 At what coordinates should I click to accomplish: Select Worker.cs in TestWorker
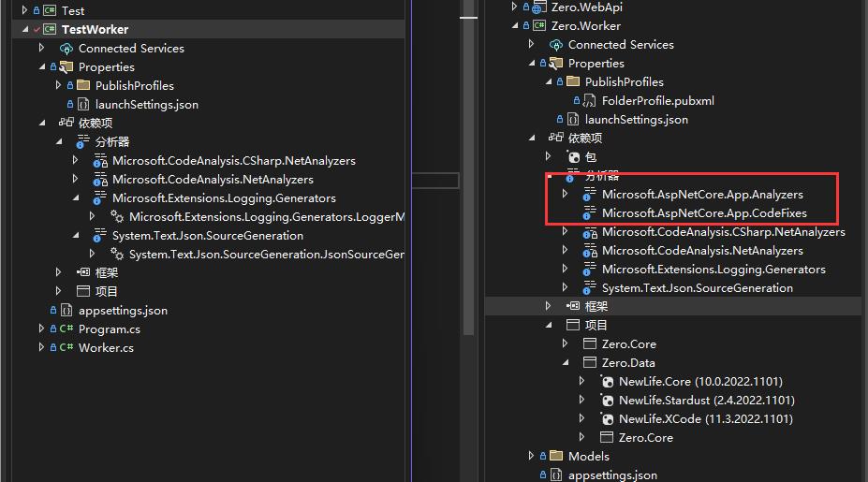point(106,347)
